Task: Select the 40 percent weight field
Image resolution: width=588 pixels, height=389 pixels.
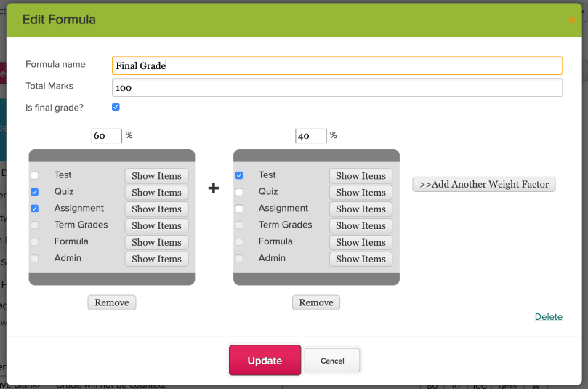Action: click(x=310, y=136)
